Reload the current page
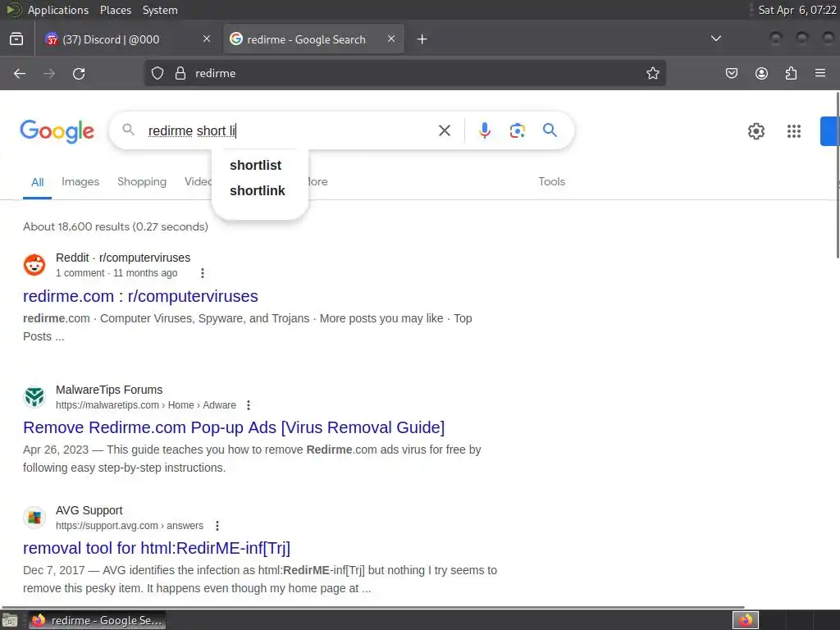Screen dimensions: 840x630 point(79,73)
